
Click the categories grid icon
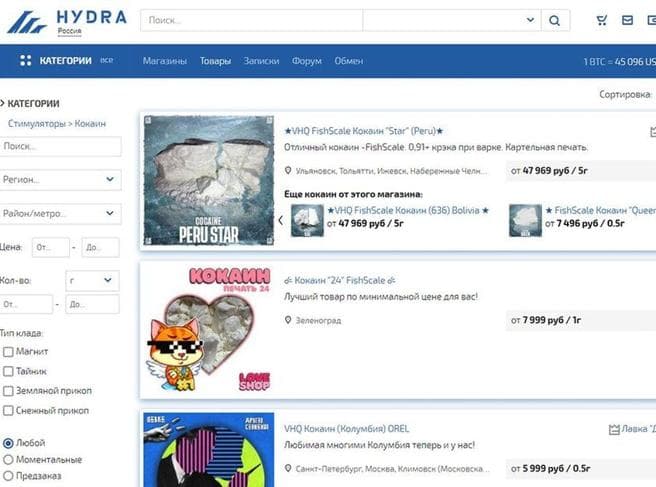pos(26,61)
